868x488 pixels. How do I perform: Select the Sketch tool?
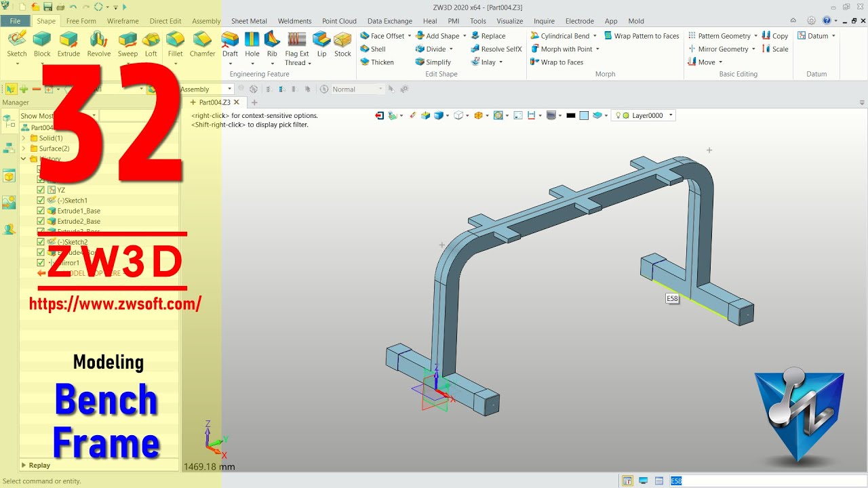[16, 43]
